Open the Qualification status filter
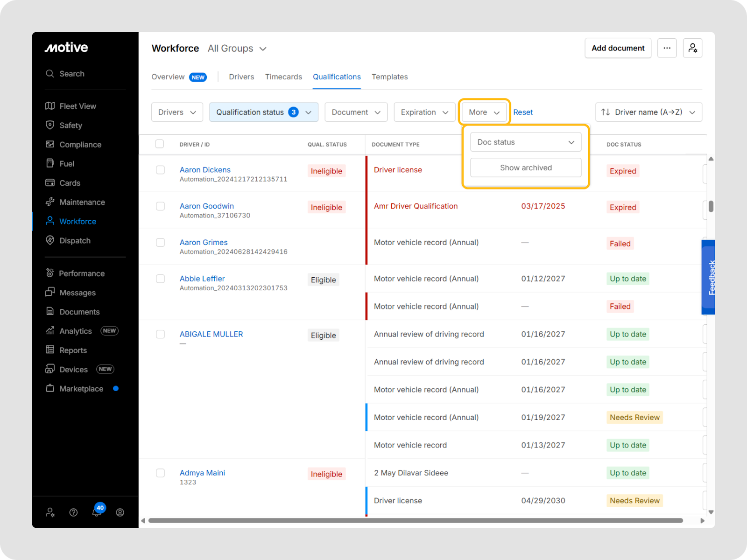Viewport: 747px width, 560px height. click(264, 112)
